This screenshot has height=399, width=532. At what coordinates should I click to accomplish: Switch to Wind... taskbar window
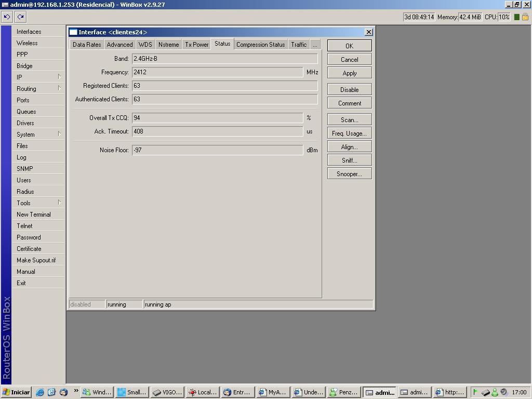click(x=97, y=392)
